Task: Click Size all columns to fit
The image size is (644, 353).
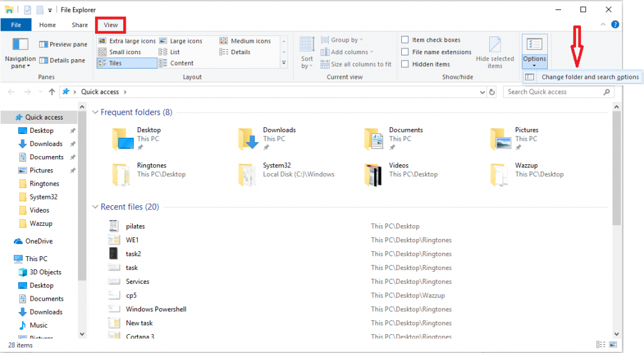Action: (356, 64)
